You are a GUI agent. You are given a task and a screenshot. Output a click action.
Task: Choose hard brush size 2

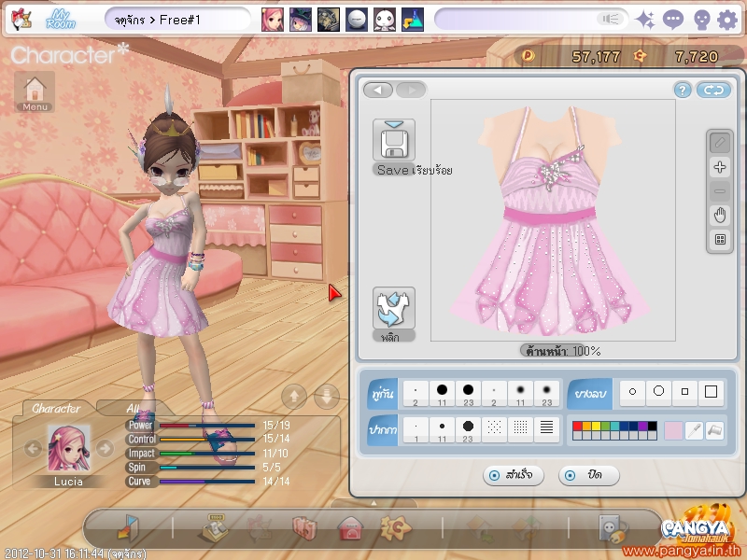pyautogui.click(x=416, y=393)
